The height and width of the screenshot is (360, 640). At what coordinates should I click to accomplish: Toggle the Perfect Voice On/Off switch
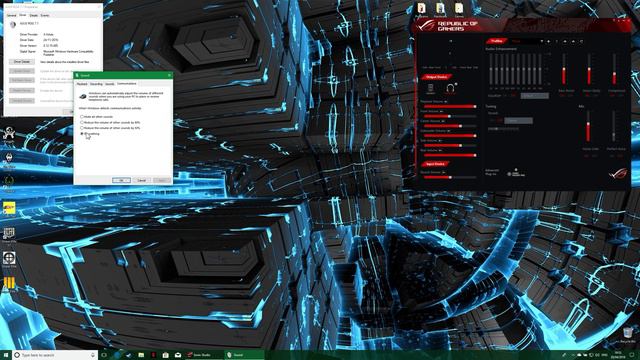(616, 156)
